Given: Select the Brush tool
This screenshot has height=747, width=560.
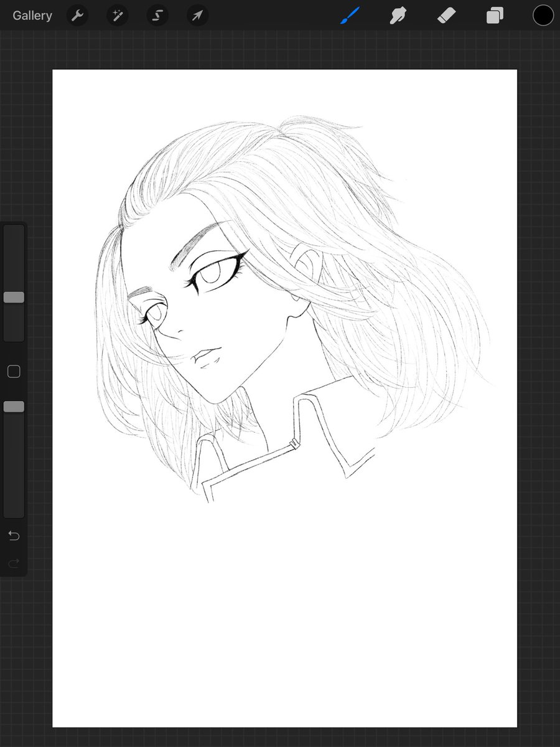Looking at the screenshot, I should (350, 16).
